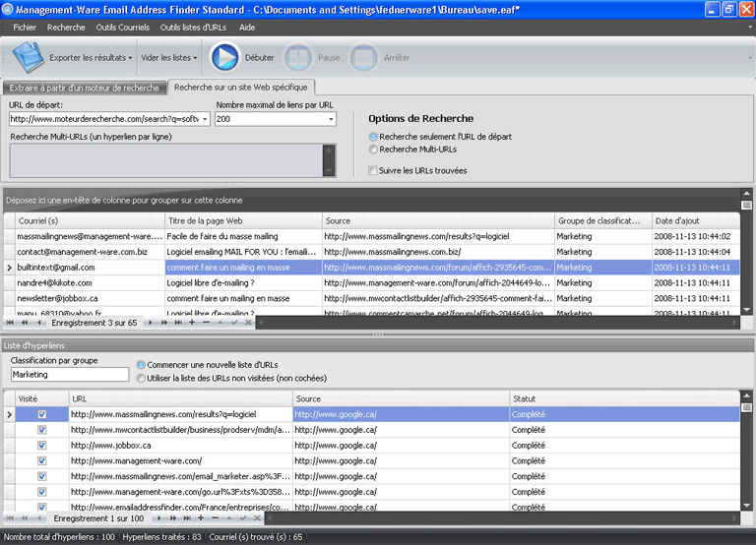Click the Exporter les résultats notebook icon
Image resolution: width=756 pixels, height=545 pixels.
click(x=29, y=58)
